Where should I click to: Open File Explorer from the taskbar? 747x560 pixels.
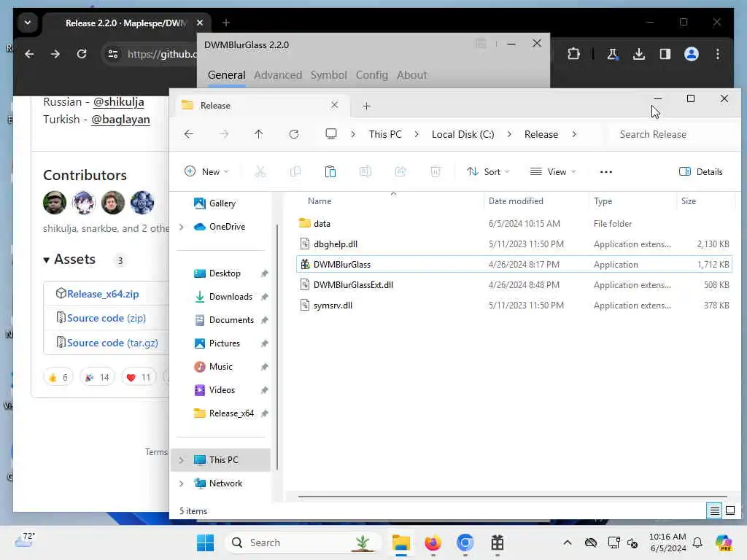(x=401, y=542)
